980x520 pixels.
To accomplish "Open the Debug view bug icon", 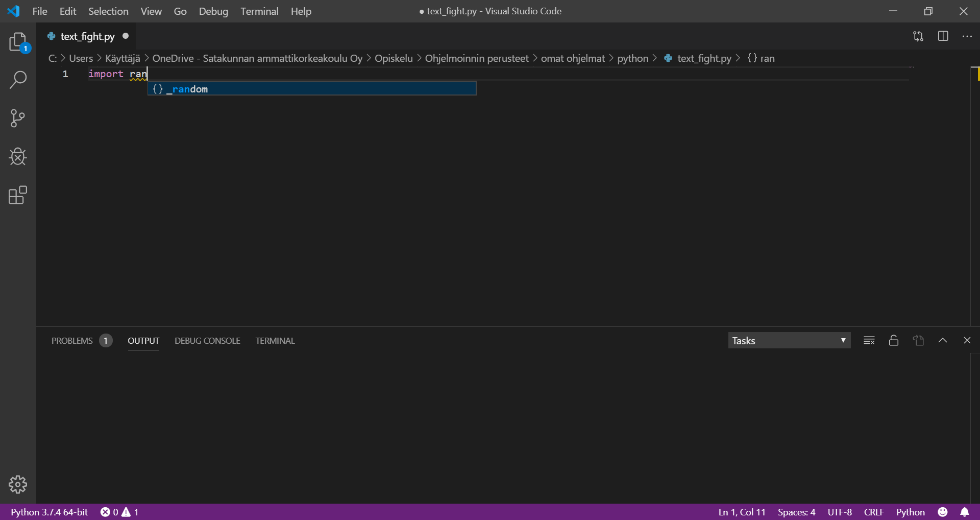I will [18, 156].
